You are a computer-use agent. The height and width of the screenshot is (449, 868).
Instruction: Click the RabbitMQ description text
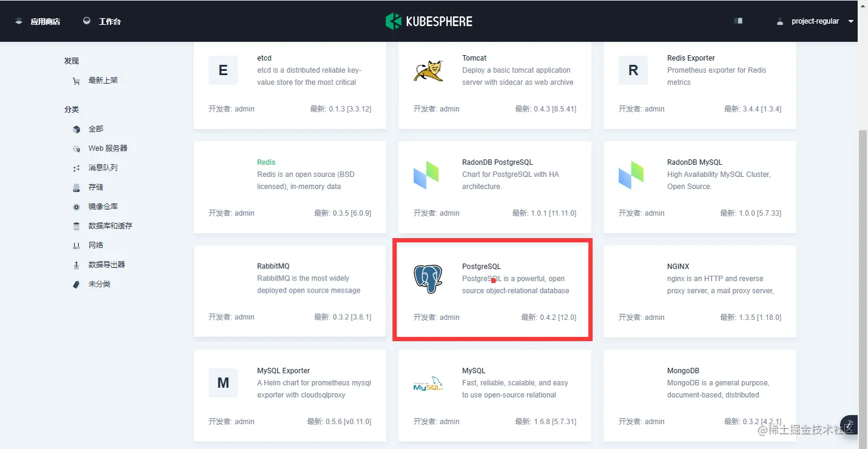[309, 285]
